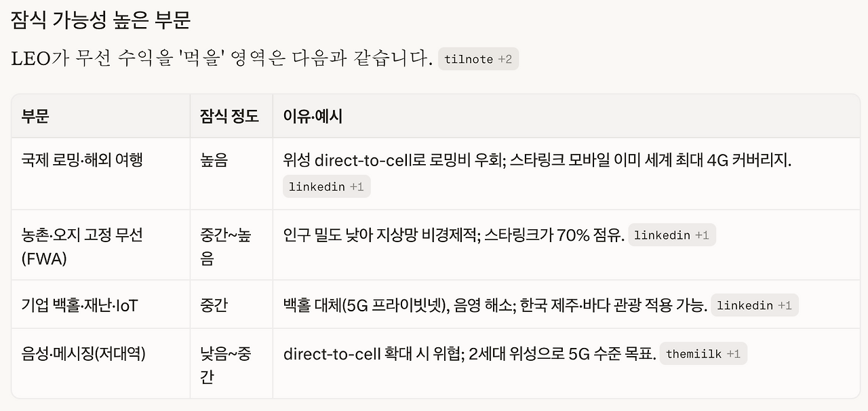Screen dimensions: 868x411
Task: Open linkedin citation after 스타링크가 70% 점유
Action: (672, 235)
